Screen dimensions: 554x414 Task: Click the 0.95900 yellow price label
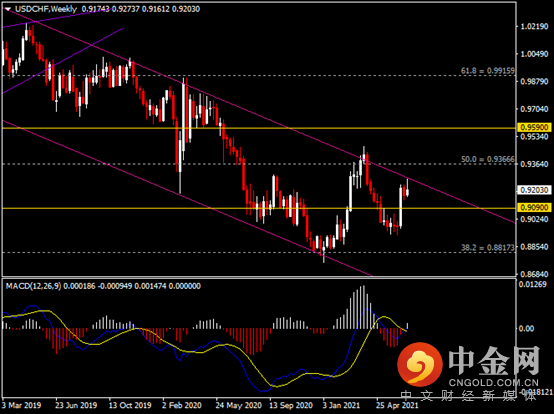[534, 127]
